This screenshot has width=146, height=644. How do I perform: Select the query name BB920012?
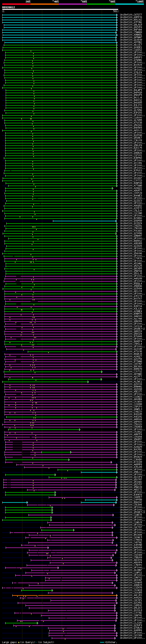click(x=8, y=8)
